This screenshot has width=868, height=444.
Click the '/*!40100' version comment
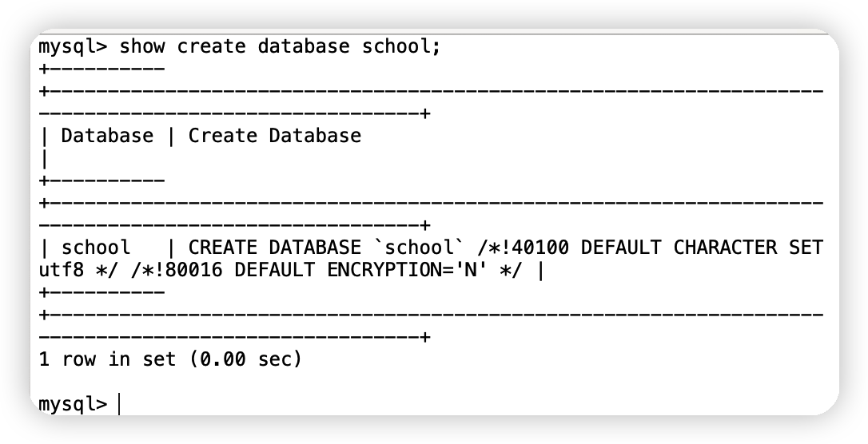[x=523, y=248]
